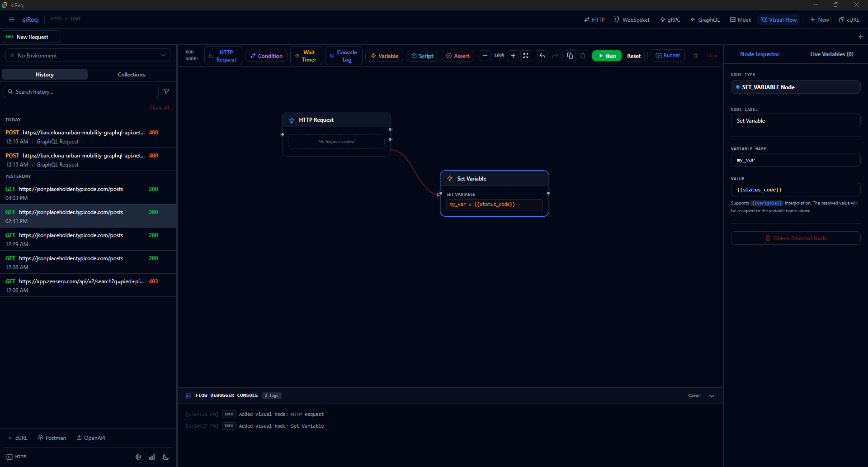Select the Visual Flow tab
Image resolution: width=868 pixels, height=467 pixels.
point(779,19)
